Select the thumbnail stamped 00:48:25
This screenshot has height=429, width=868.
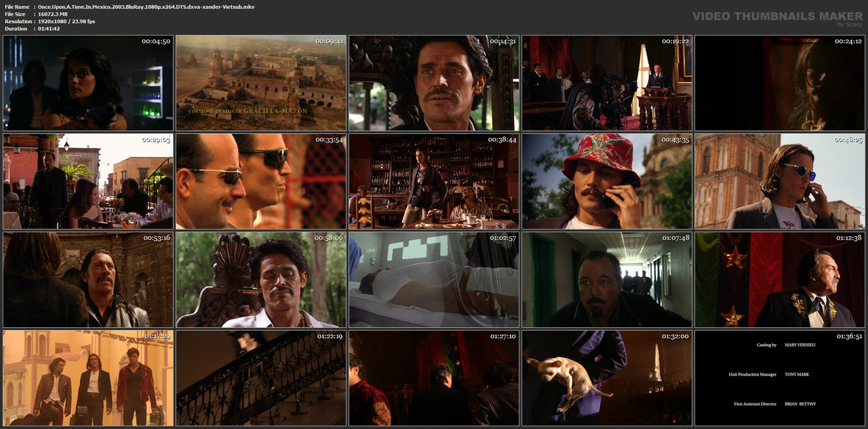pyautogui.click(x=780, y=181)
